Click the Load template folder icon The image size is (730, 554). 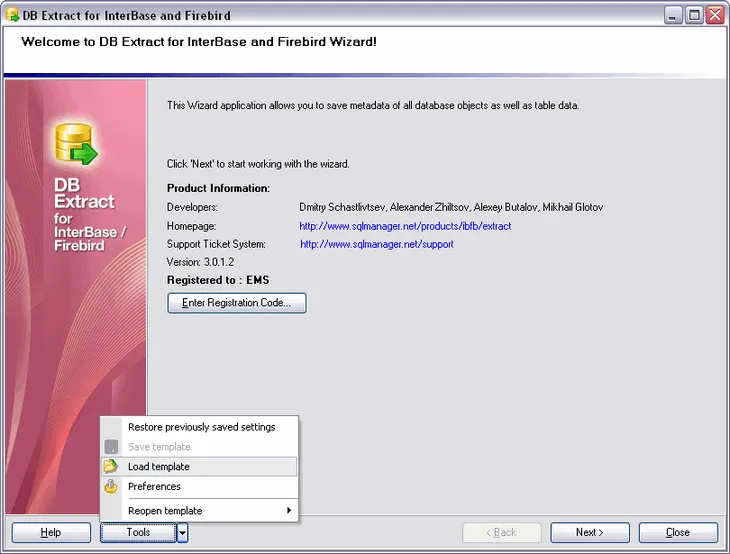pos(111,466)
